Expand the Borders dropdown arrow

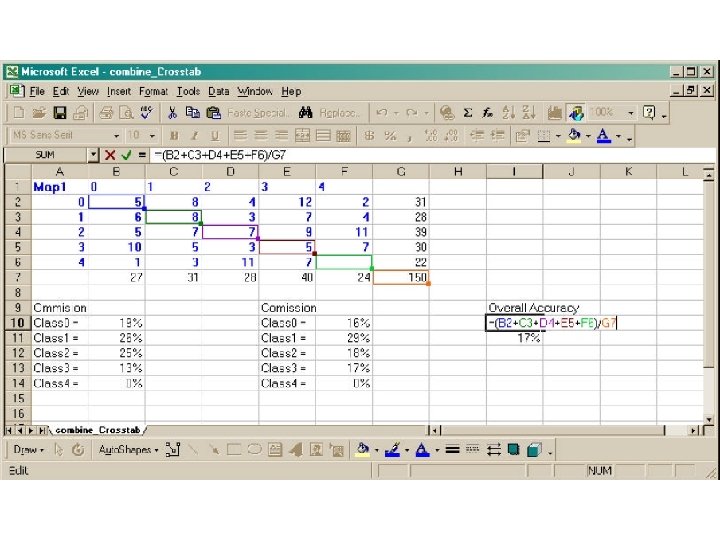tap(558, 136)
